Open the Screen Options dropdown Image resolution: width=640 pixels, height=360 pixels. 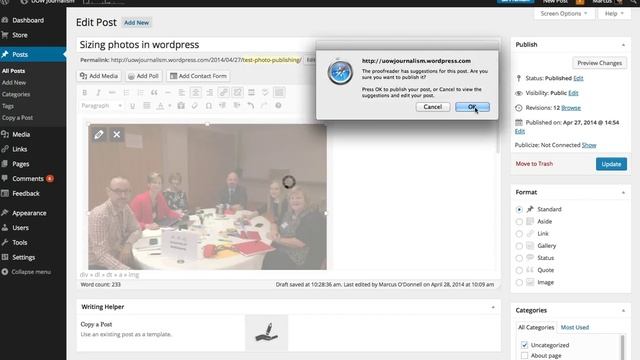pyautogui.click(x=564, y=13)
